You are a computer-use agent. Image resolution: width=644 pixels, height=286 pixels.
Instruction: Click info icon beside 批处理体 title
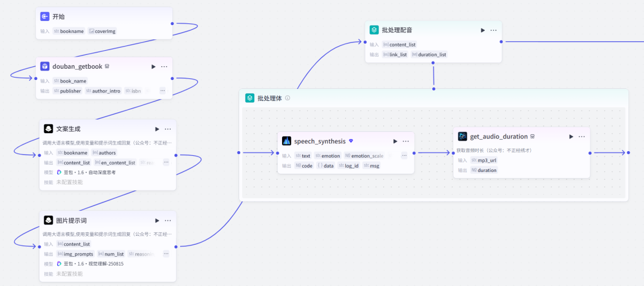(x=287, y=98)
